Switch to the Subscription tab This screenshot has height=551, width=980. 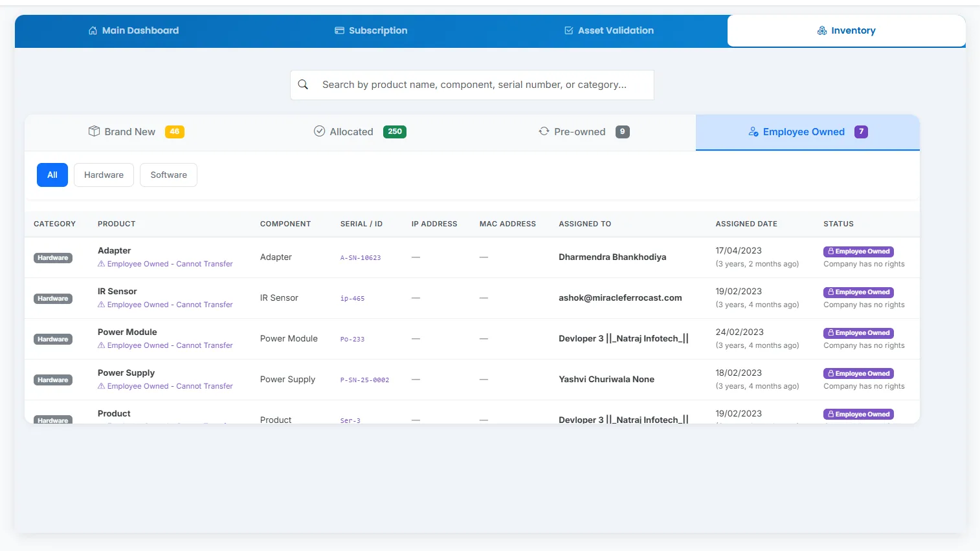371,30
